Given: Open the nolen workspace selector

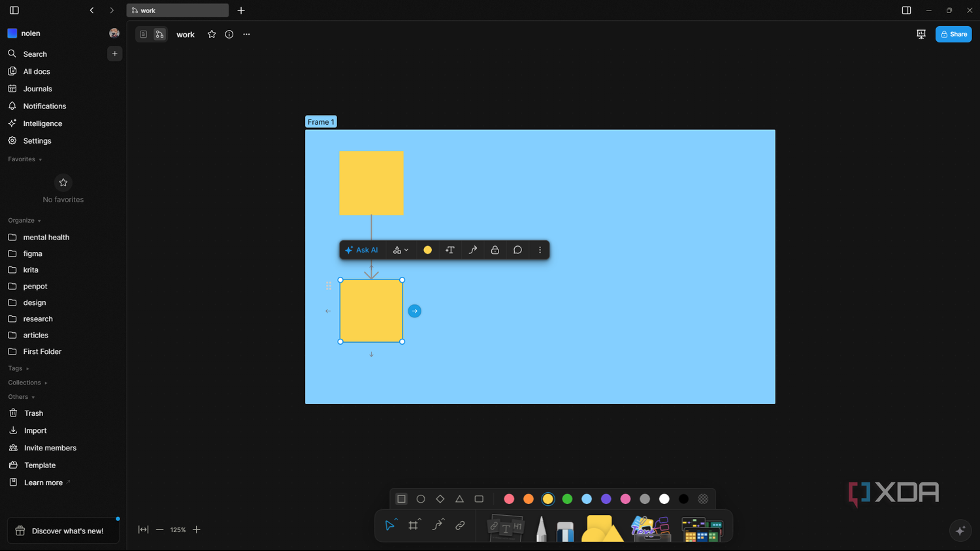Looking at the screenshot, I should (24, 33).
